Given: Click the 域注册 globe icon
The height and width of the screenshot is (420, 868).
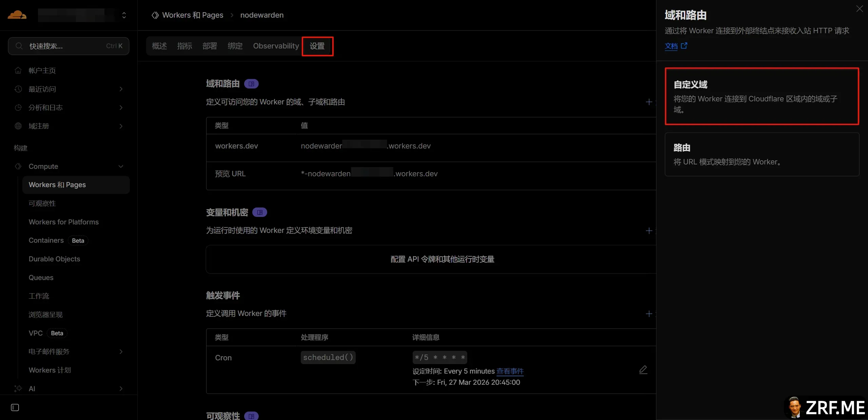Looking at the screenshot, I should [x=18, y=126].
